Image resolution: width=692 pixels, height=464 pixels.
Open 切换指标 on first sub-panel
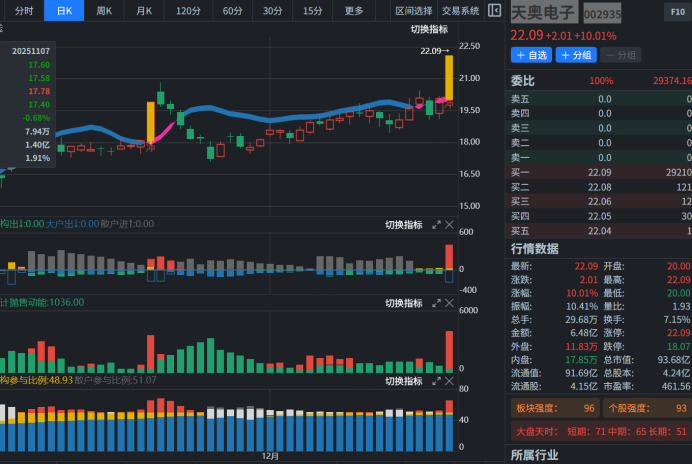point(403,225)
